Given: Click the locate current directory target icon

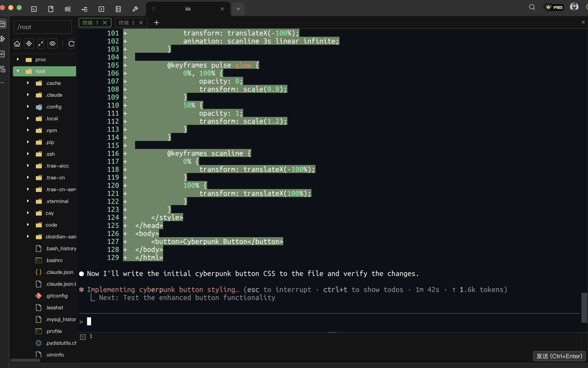Looking at the screenshot, I should (x=29, y=44).
